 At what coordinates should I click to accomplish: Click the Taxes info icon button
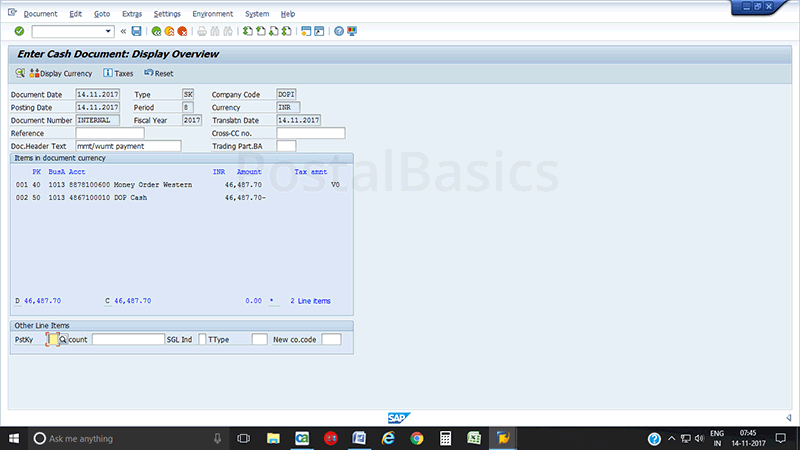[118, 73]
